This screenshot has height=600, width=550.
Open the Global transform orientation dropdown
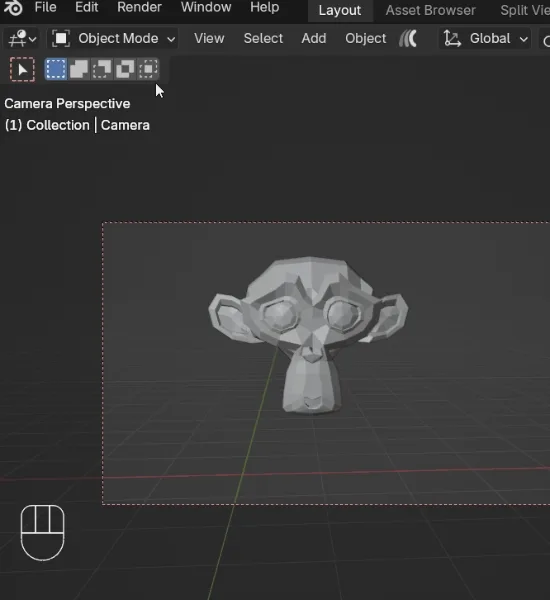[485, 39]
